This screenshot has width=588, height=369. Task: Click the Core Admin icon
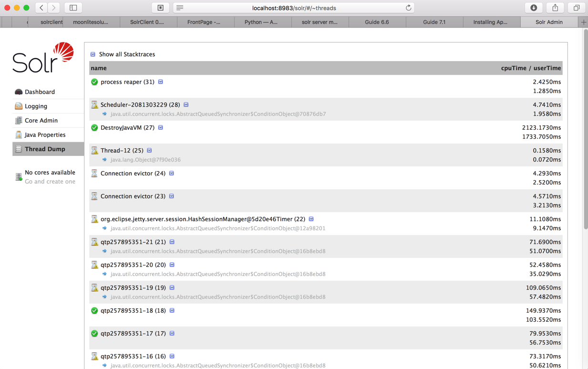pos(19,121)
